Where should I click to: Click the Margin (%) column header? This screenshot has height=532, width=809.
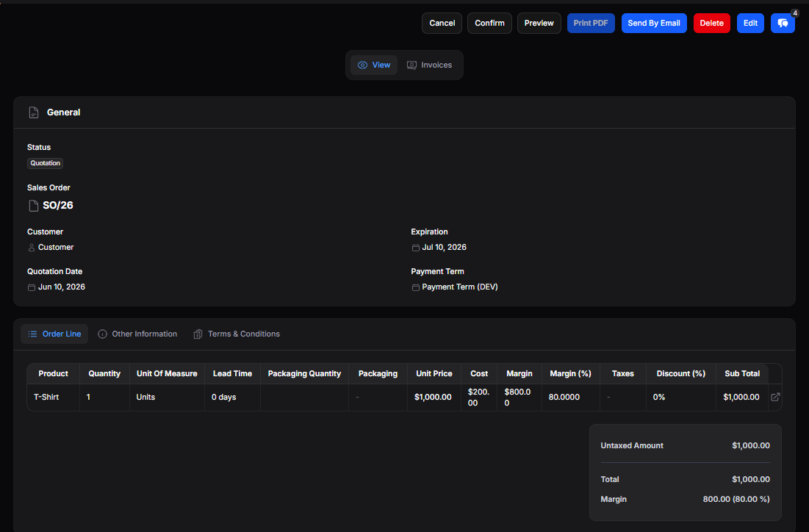point(571,373)
